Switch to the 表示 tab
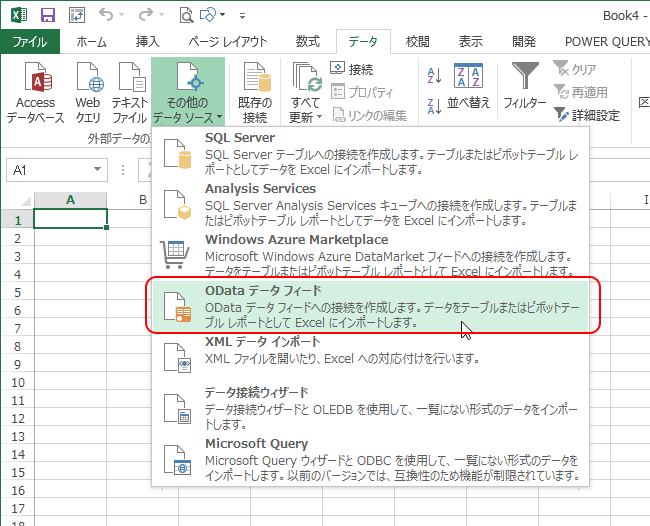Viewport: 650px width, 526px height. click(x=471, y=41)
